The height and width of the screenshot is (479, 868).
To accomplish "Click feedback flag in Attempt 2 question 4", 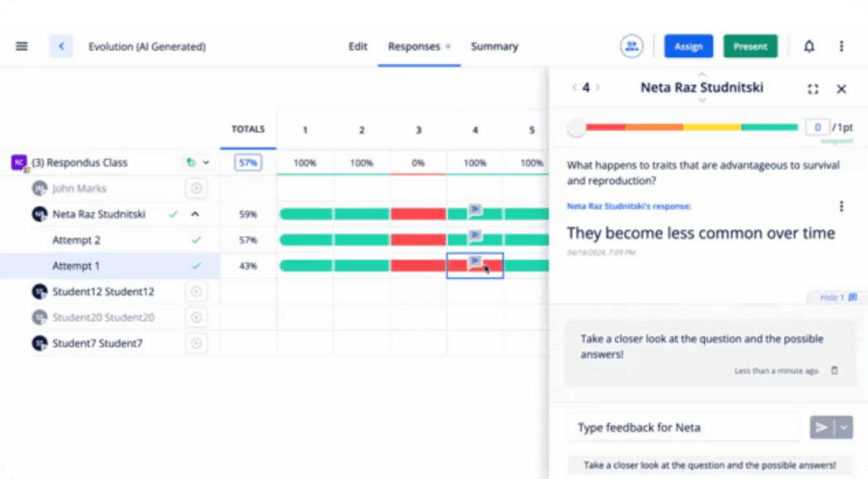I will [x=475, y=235].
